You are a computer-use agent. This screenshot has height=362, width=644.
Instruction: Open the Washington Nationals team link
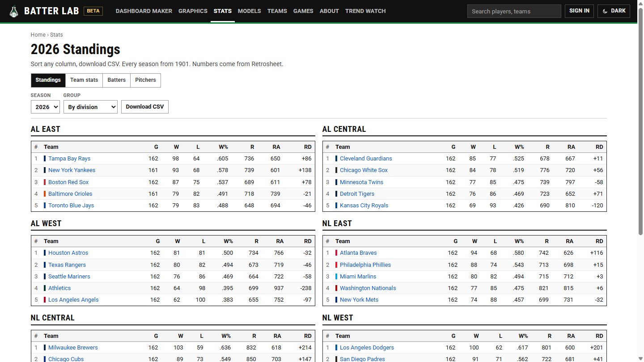[x=368, y=288]
